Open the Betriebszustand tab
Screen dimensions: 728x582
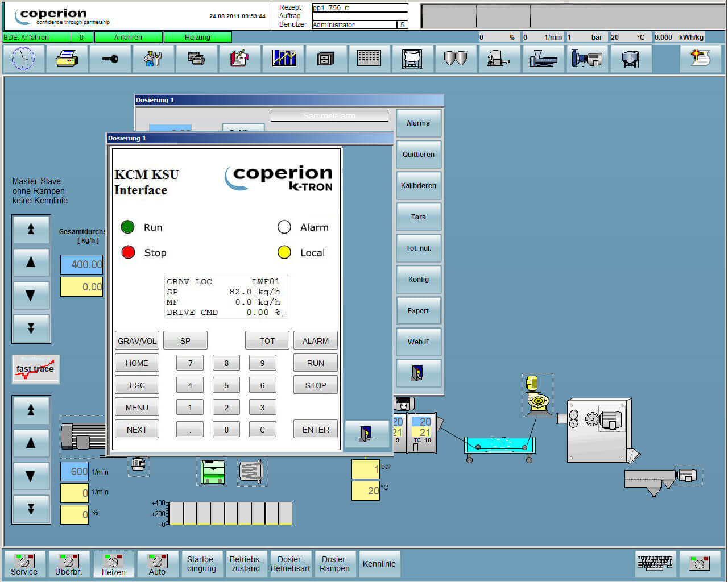click(x=246, y=564)
